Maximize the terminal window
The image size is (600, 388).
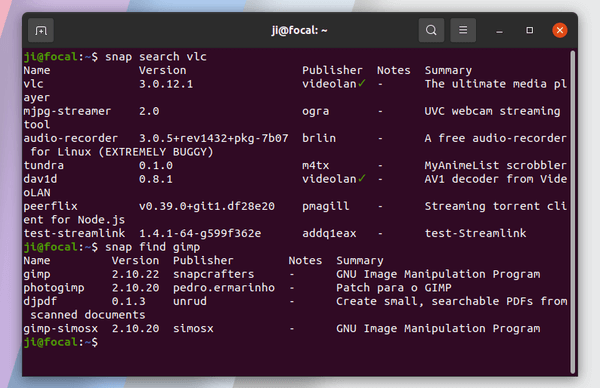pyautogui.click(x=530, y=30)
